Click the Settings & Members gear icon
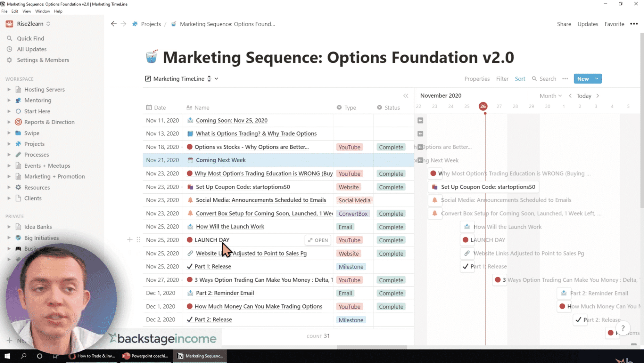The width and height of the screenshot is (644, 363). click(10, 60)
